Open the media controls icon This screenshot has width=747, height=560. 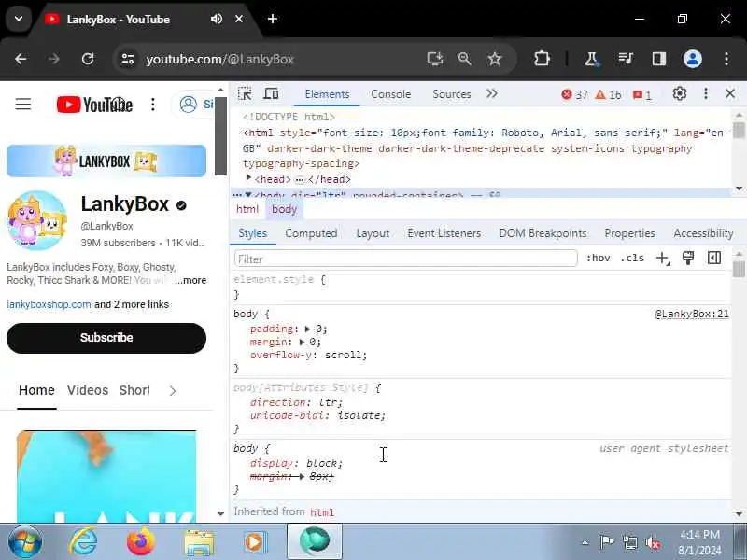click(625, 59)
